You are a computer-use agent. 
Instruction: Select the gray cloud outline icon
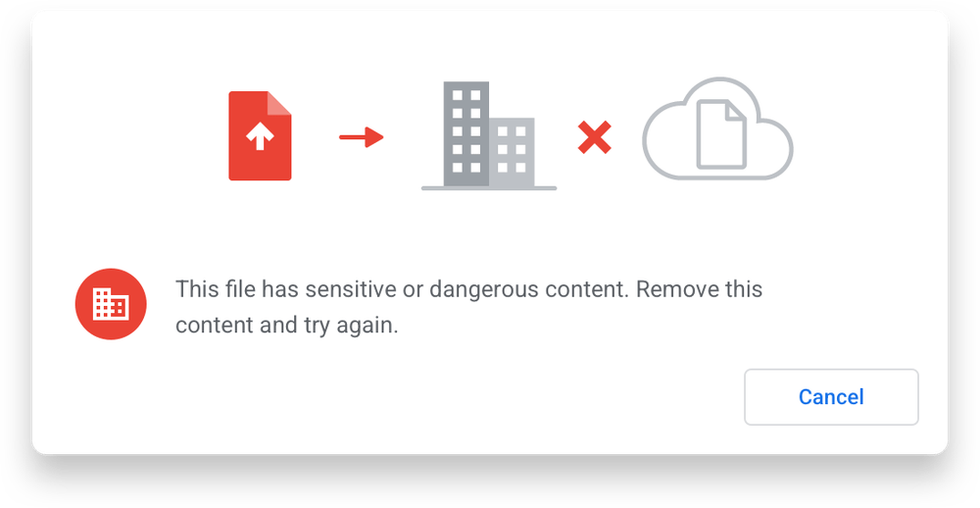[717, 128]
